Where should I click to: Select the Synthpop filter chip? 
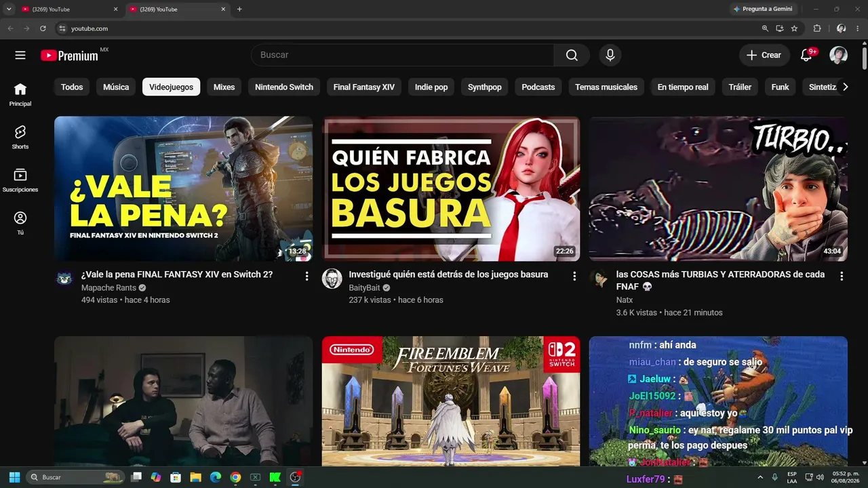click(485, 87)
